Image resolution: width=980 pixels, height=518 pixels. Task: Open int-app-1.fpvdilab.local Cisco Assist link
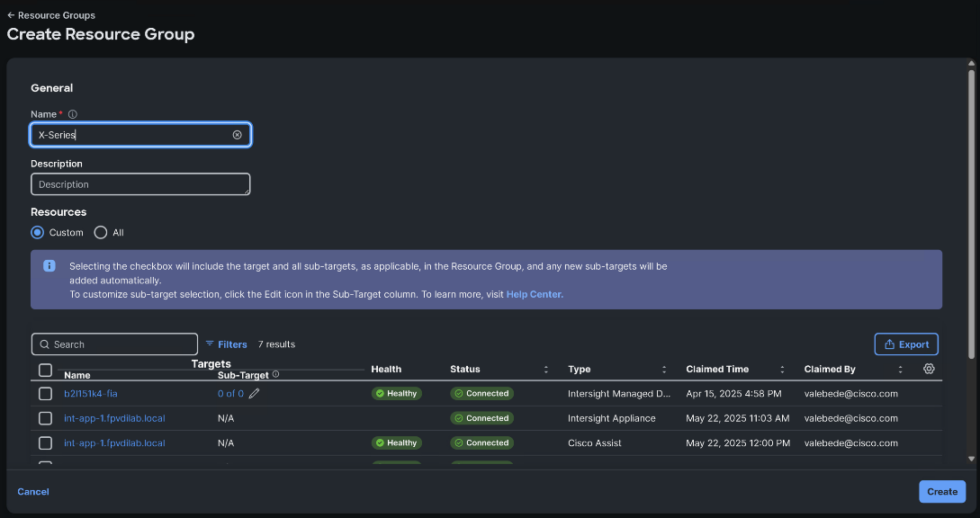tap(114, 443)
